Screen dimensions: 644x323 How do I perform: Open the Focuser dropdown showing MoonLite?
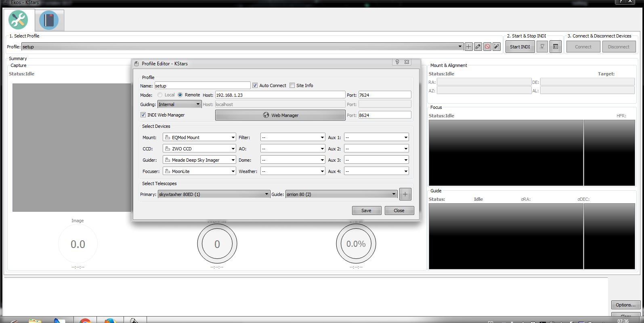[x=199, y=171]
